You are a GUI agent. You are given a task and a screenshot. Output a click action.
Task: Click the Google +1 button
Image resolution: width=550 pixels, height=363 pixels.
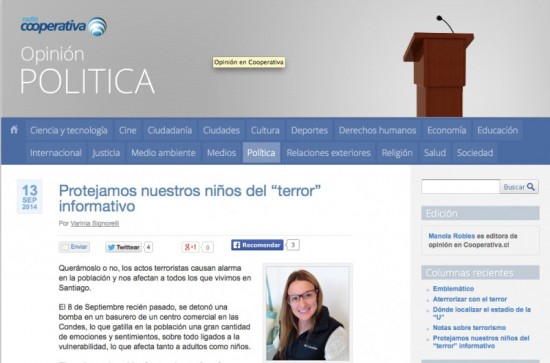point(190,247)
